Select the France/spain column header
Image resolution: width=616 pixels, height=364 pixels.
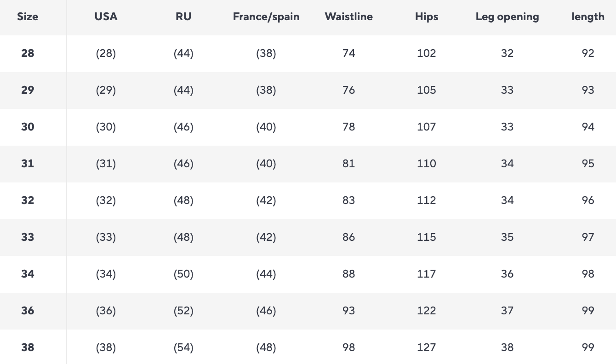click(x=266, y=17)
